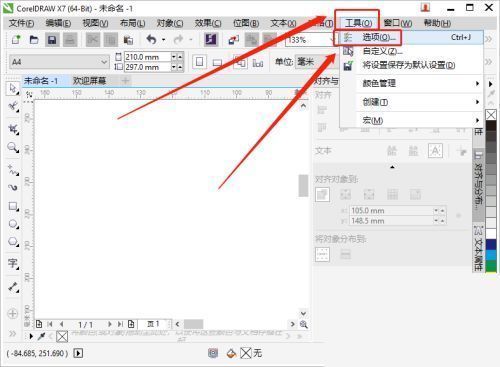Select the Artistic Media tool
500x367 pixels.
pyautogui.click(x=13, y=188)
